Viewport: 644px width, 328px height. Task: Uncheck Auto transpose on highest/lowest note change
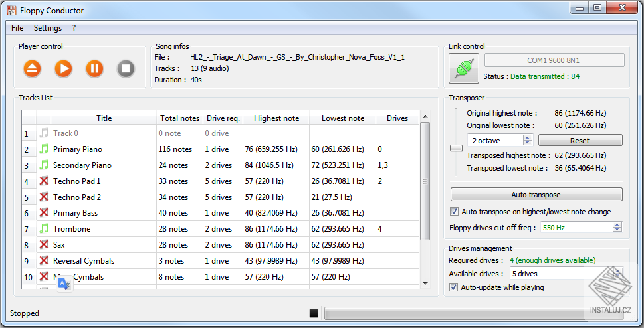[454, 212]
